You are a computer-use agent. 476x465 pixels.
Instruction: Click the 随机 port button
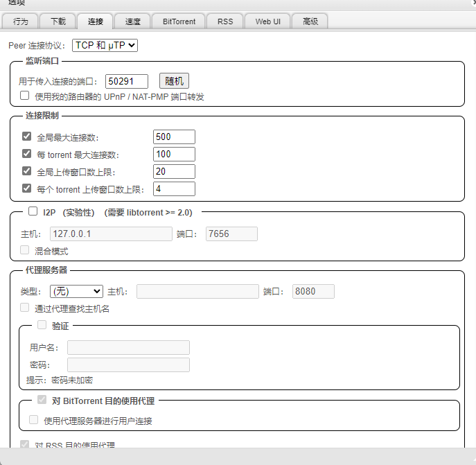coord(174,81)
